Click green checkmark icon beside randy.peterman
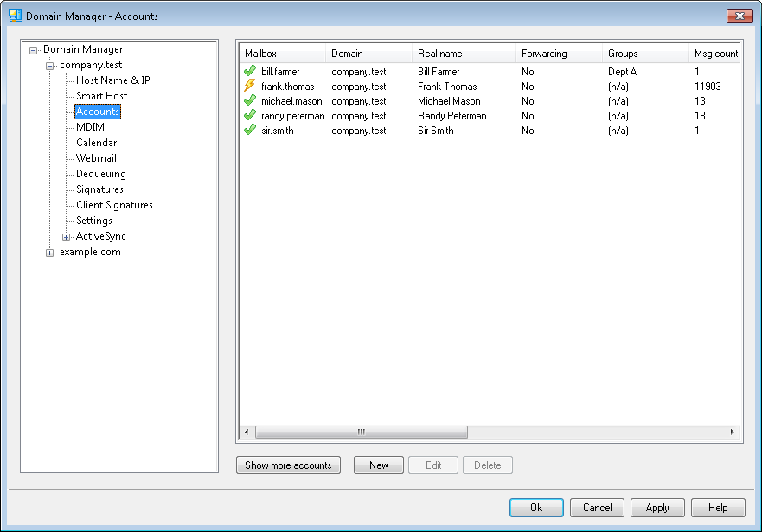Screen dimensions: 762x532 pyautogui.click(x=250, y=116)
